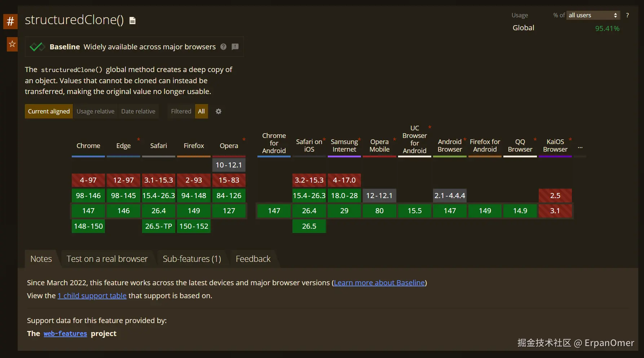Click the orange hash permalink icon
644x358 pixels.
10,21
